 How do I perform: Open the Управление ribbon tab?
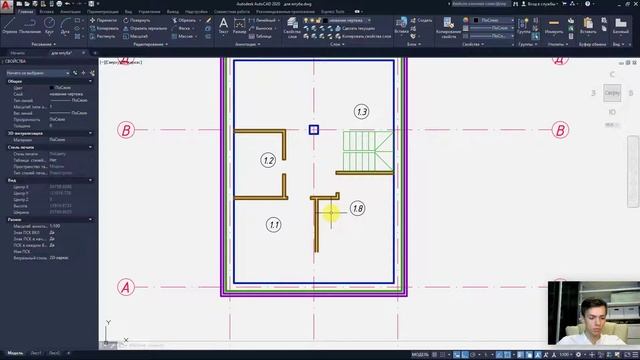pyautogui.click(x=149, y=12)
